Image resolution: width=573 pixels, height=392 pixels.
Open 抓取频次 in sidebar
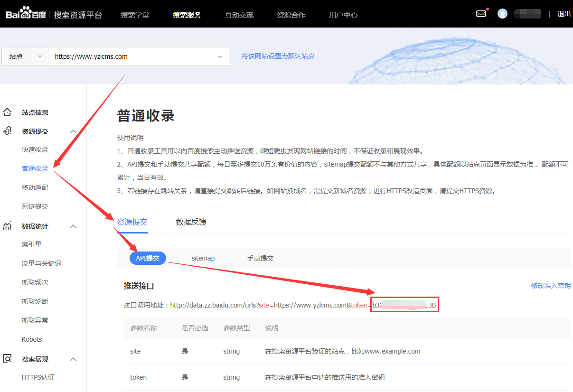(35, 282)
